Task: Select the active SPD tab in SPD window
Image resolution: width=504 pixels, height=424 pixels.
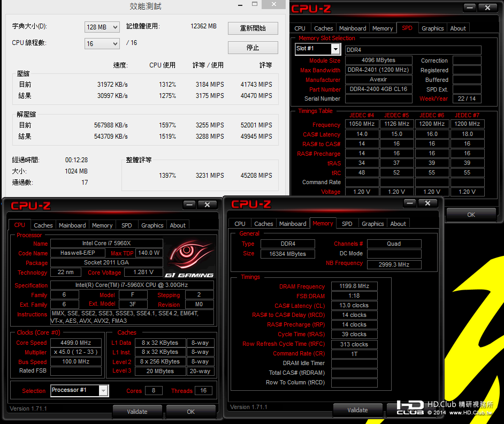Action: tap(407, 28)
